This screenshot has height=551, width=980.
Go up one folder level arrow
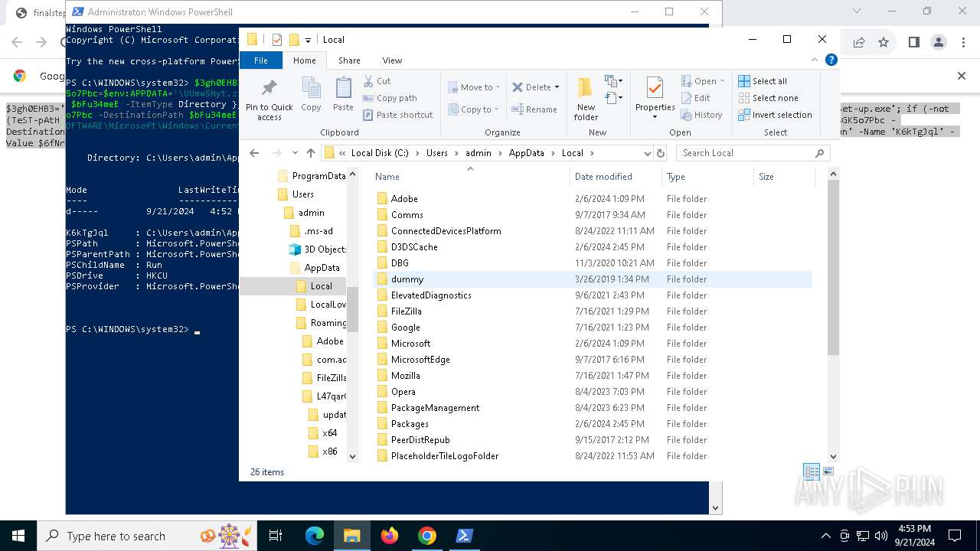click(x=310, y=153)
